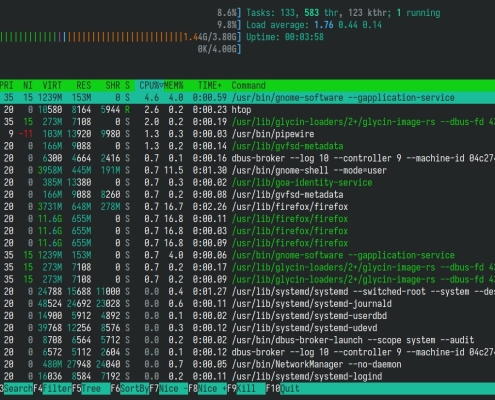Viewport: 495px width, 400px height.
Task: Click the Uptime 00:03:58 line
Action: [x=285, y=37]
